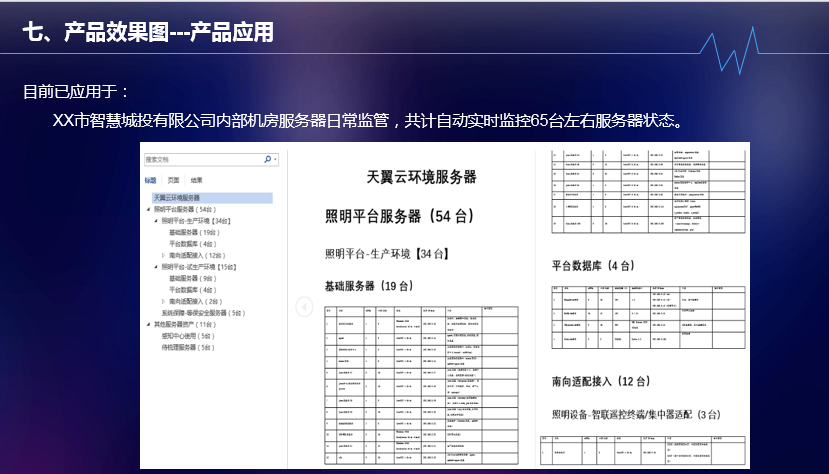
Task: Click the page heading 照明平台-生产环境【34 台】
Action: 387,254
